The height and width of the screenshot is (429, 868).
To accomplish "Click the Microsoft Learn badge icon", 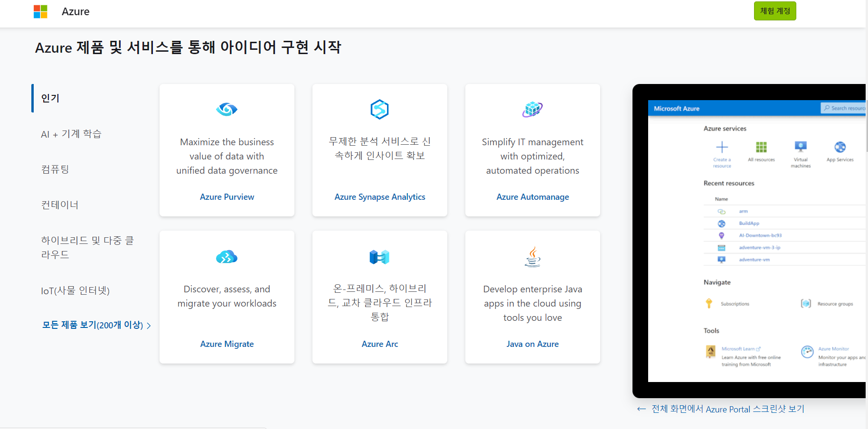I will (711, 352).
